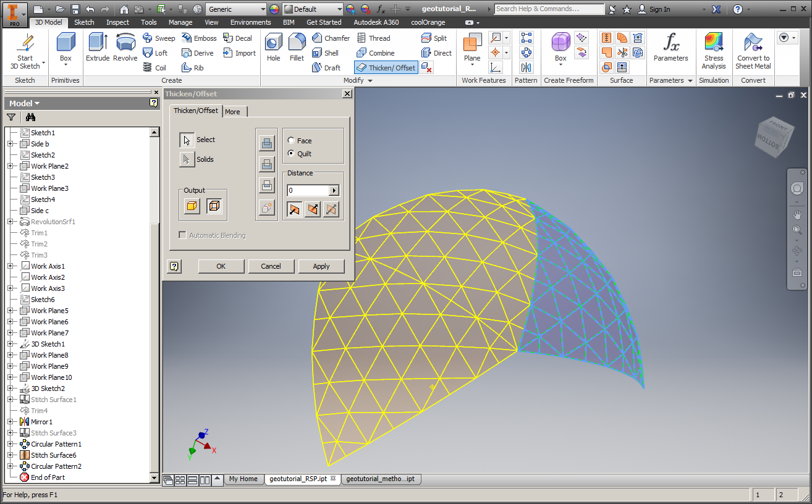The width and height of the screenshot is (812, 504).
Task: Set the second direction button under Distance
Action: [x=313, y=210]
